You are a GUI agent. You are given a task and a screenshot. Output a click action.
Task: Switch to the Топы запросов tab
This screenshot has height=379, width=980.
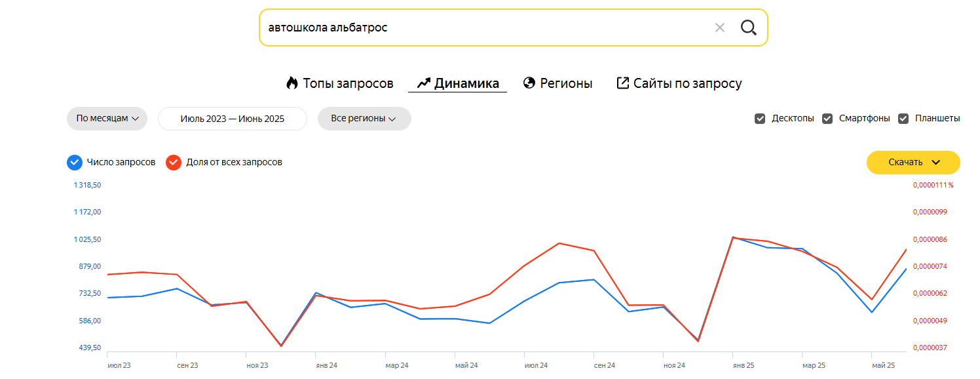(x=348, y=83)
